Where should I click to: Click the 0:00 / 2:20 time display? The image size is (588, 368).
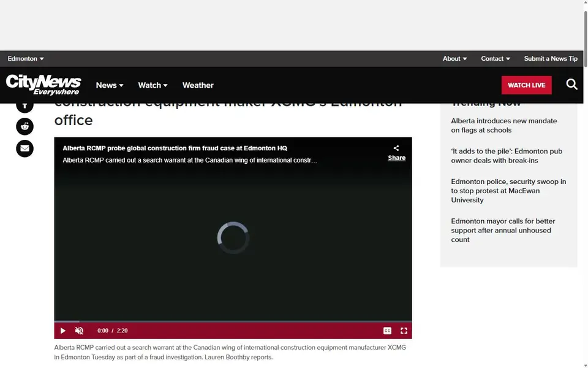tap(113, 331)
